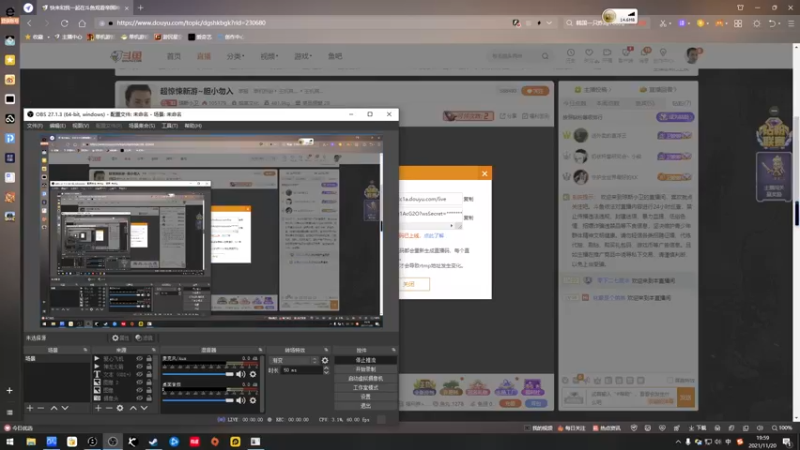Open source properties gear below sources list
Viewport: 800px width, 450px height.
point(120,408)
